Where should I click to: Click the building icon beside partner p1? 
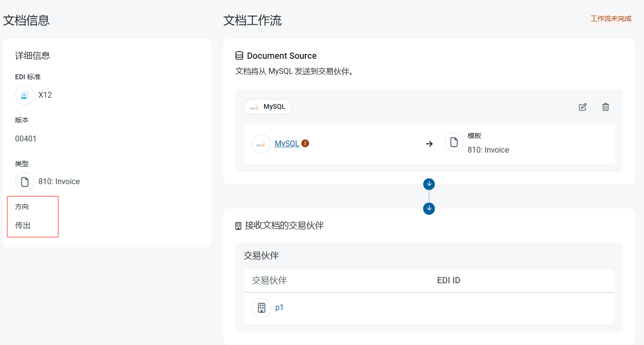point(262,308)
